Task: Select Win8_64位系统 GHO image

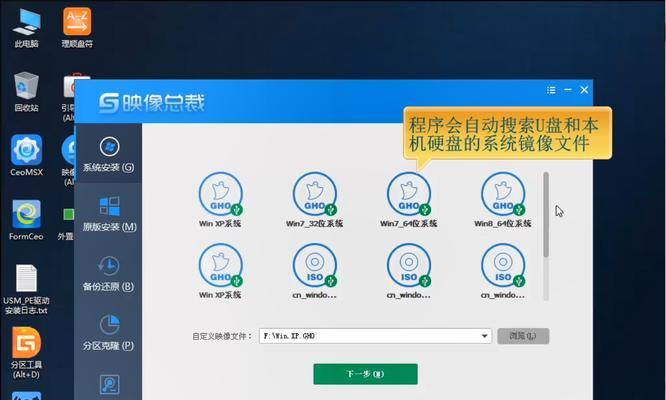Action: pos(503,200)
